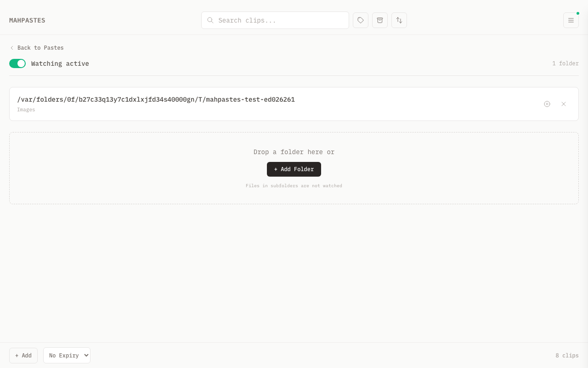
Task: Go back via Back to Pastes
Action: [x=40, y=48]
